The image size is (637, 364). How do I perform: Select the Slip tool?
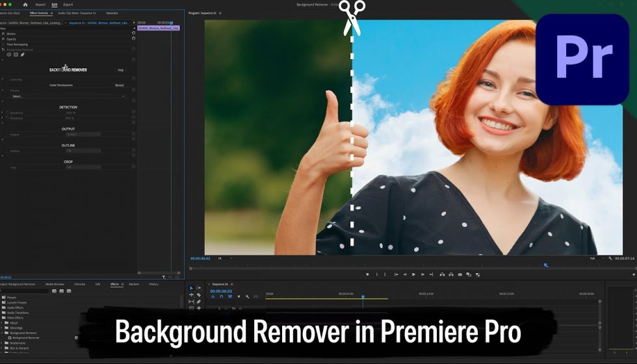tap(191, 302)
